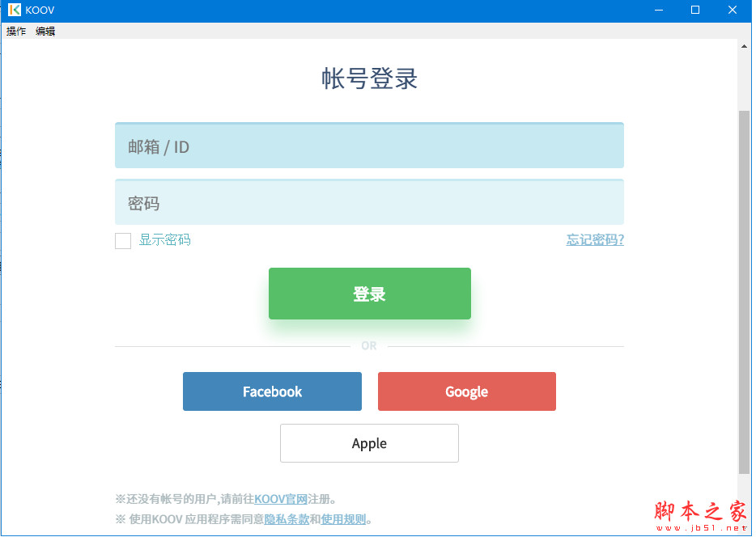Screen dimensions: 756x537
Task: Click the green 登录 button
Action: 370,294
